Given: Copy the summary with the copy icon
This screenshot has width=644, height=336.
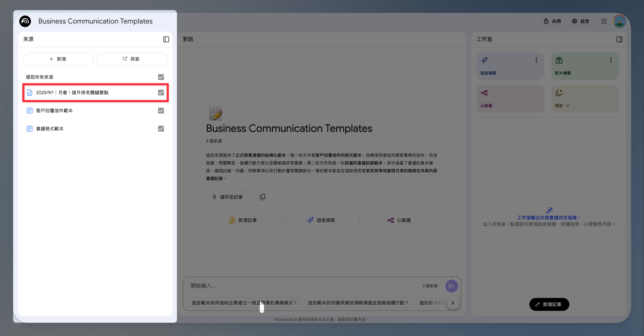Looking at the screenshot, I should 262,197.
